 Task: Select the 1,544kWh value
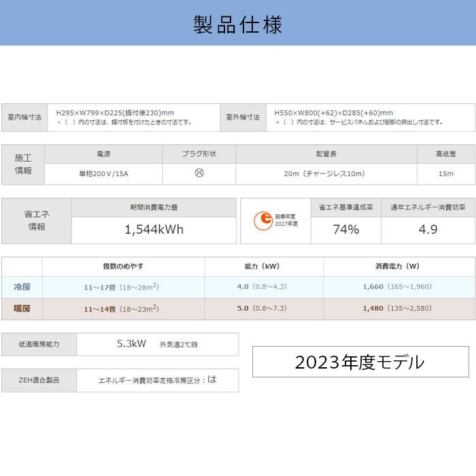(x=154, y=230)
